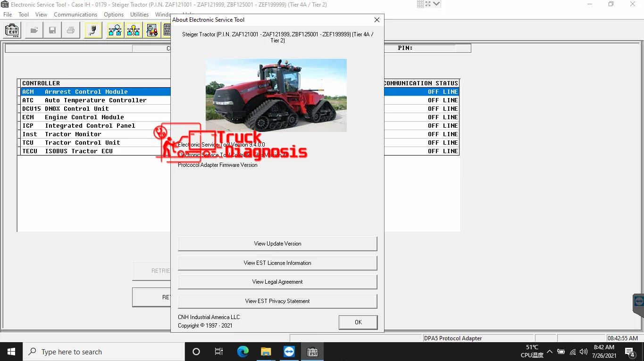
Task: Click the COMMUNICATION STATUS column header
Action: [x=421, y=83]
